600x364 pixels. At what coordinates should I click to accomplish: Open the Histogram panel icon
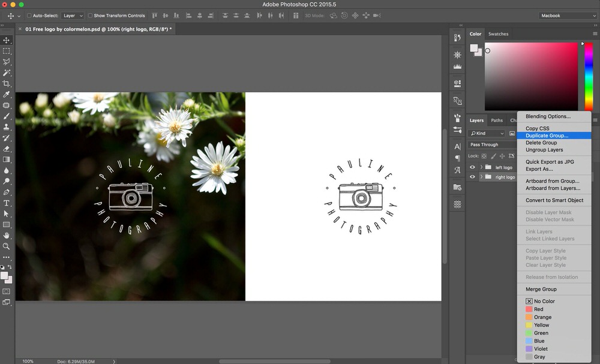click(457, 66)
